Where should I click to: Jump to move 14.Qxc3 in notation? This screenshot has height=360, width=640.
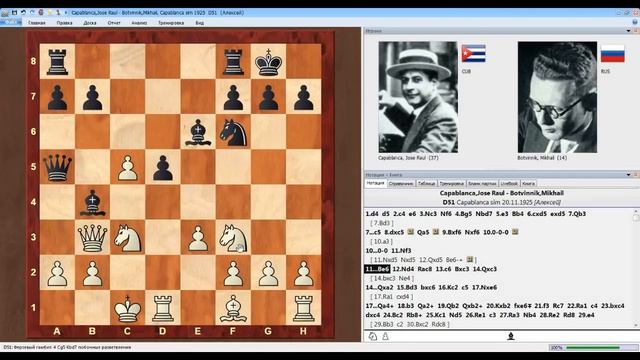click(484, 269)
